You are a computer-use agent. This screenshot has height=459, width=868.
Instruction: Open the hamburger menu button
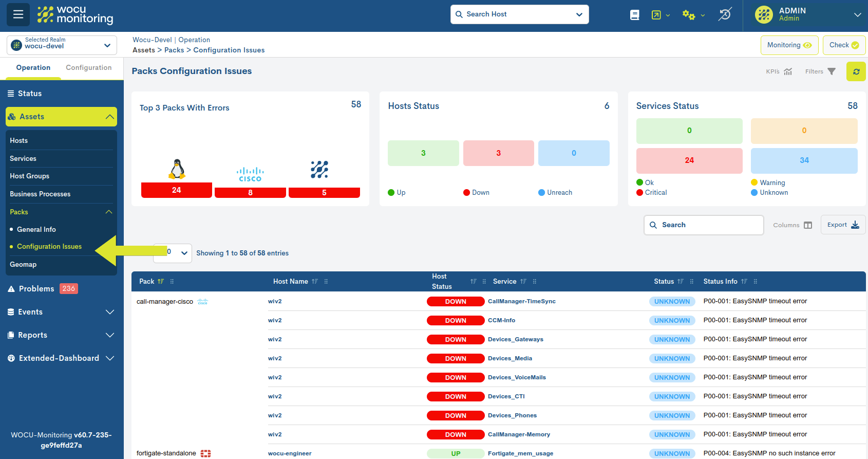coord(18,14)
